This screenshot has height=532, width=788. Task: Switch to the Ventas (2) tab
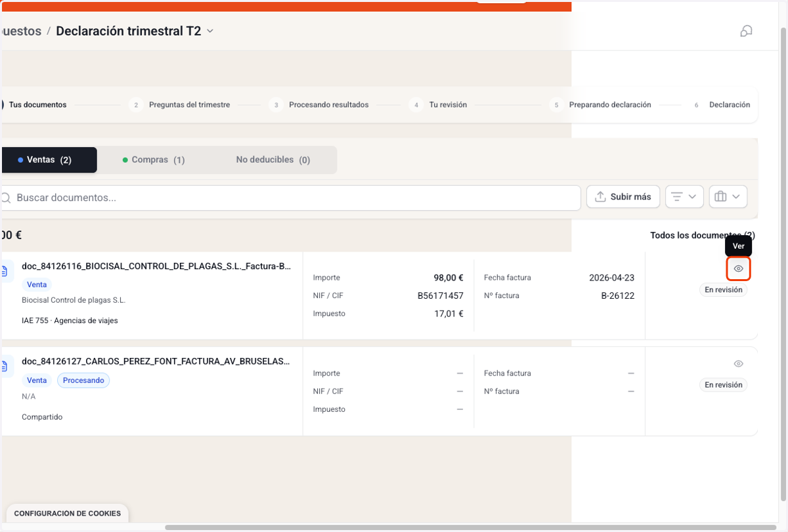49,160
